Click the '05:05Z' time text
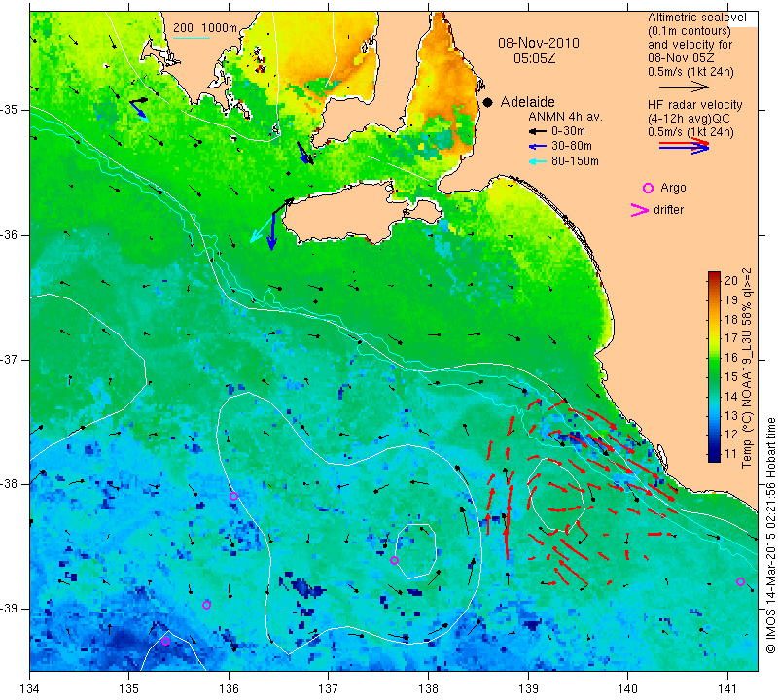Screen dimensions: 778x700 pyautogui.click(x=534, y=58)
